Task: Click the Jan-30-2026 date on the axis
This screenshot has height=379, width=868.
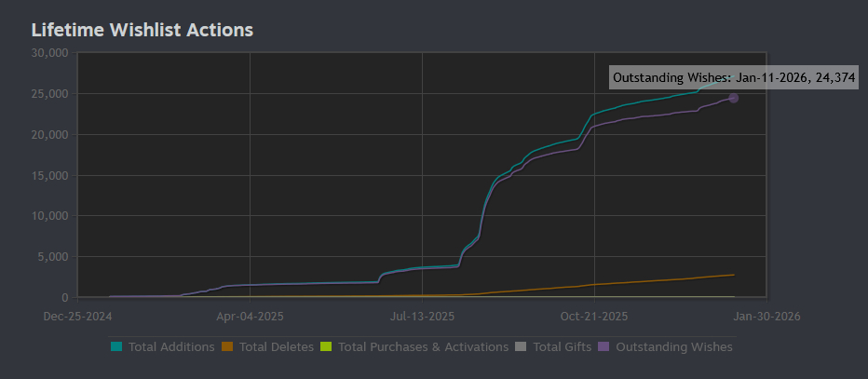Action: (766, 316)
